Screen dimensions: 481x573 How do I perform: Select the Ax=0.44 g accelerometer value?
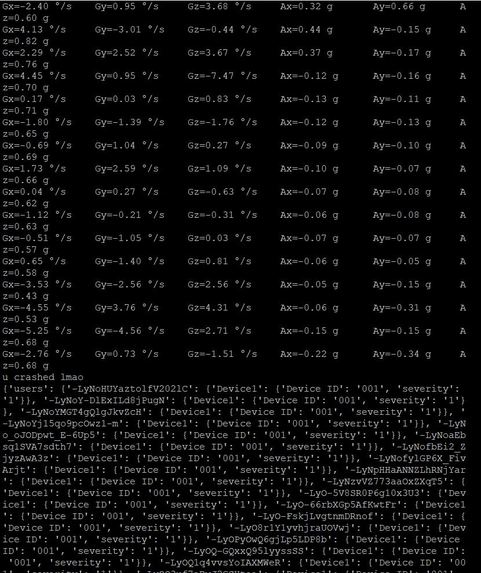(306, 30)
